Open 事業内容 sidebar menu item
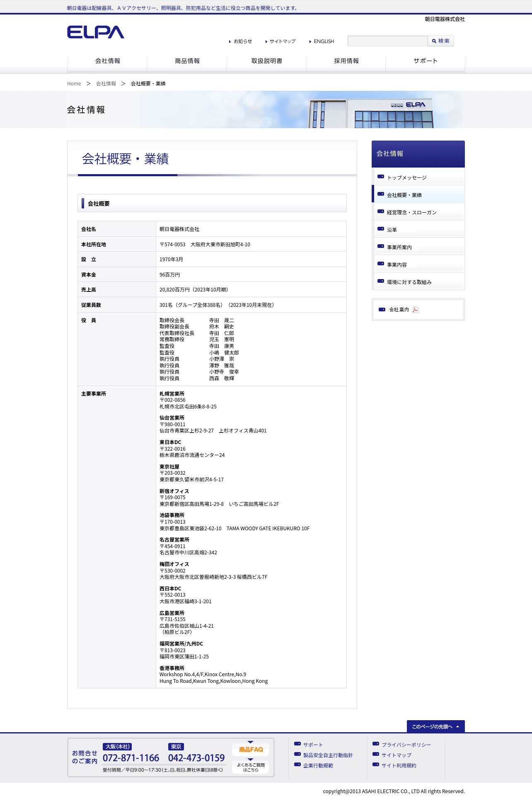 coord(418,264)
